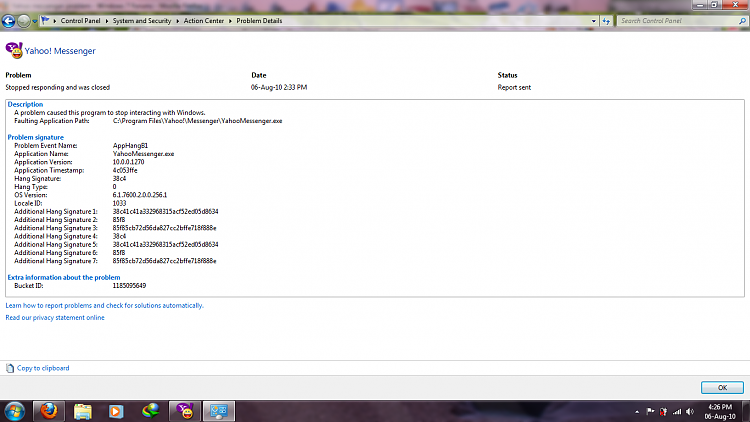Click the address bar refresh button
The image size is (750, 422).
click(606, 21)
